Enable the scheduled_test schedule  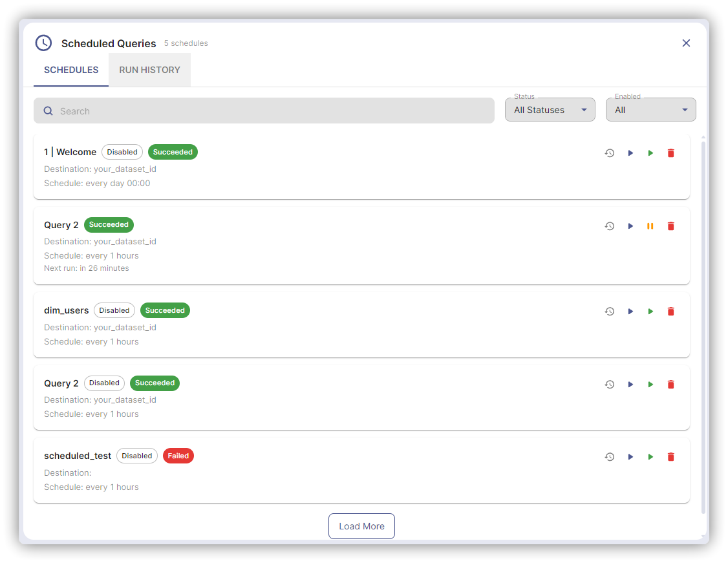(x=650, y=457)
